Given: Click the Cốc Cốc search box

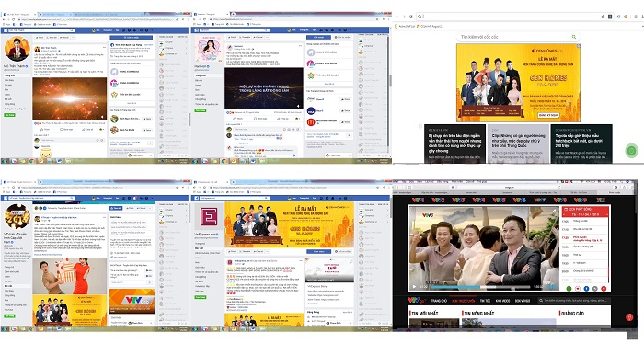Looking at the screenshot, I should tap(517, 37).
